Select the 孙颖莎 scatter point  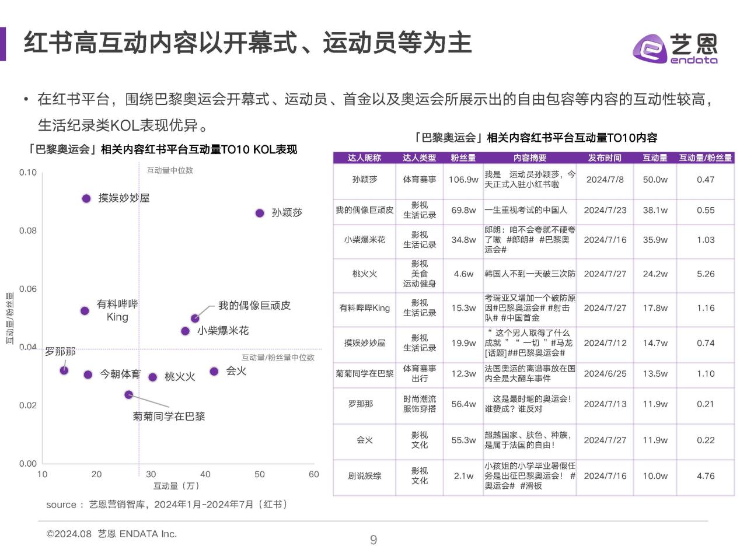coord(260,213)
